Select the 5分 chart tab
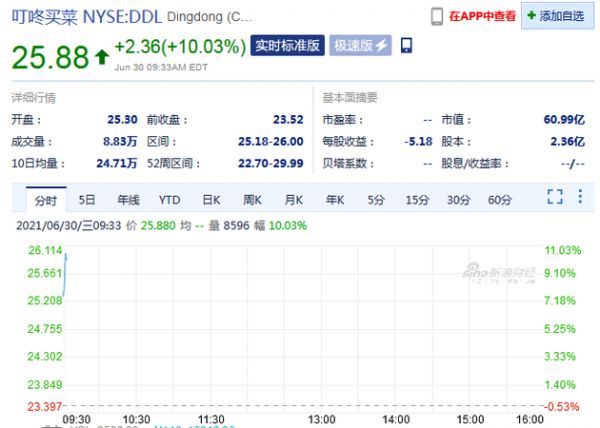 (376, 200)
